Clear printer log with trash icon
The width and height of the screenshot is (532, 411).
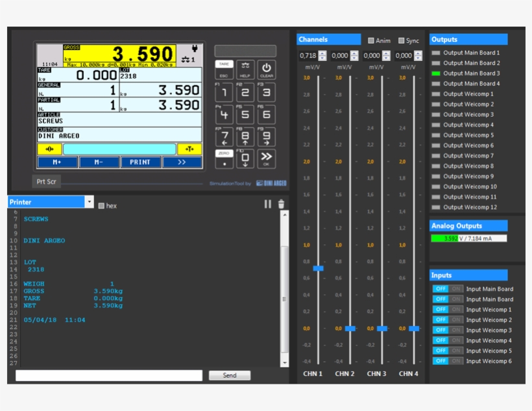pos(281,204)
